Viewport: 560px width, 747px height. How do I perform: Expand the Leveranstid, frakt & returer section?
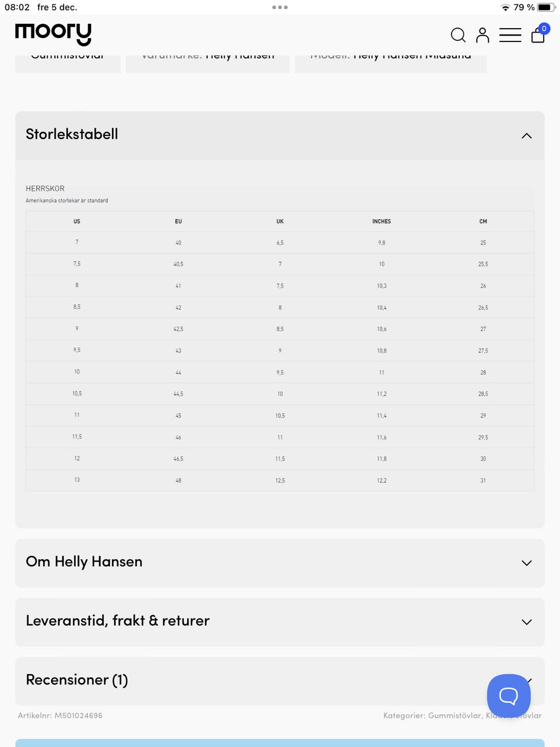point(526,622)
